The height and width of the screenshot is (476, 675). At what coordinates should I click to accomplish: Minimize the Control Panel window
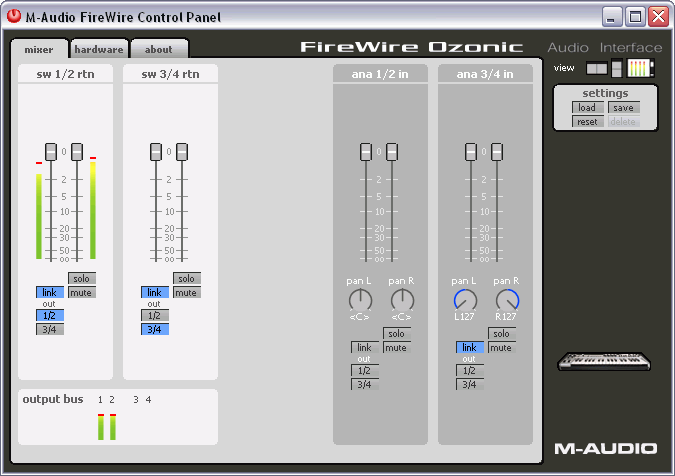pyautogui.click(x=611, y=17)
